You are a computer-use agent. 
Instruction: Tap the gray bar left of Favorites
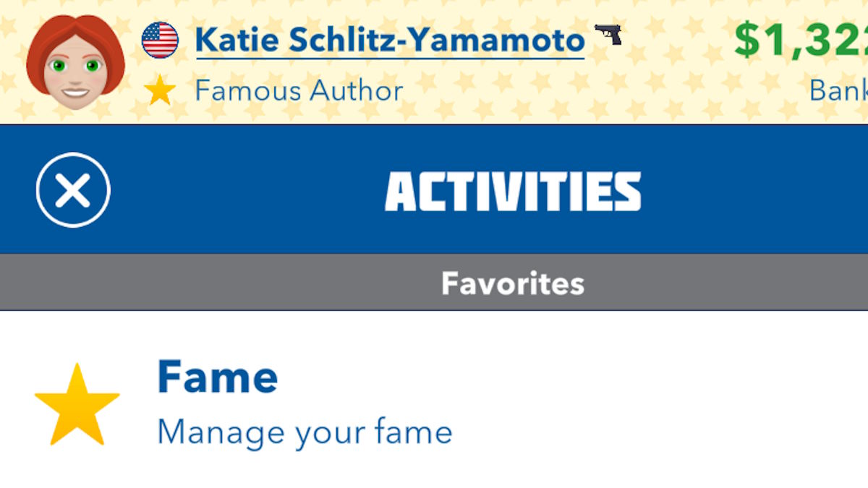coord(217,283)
